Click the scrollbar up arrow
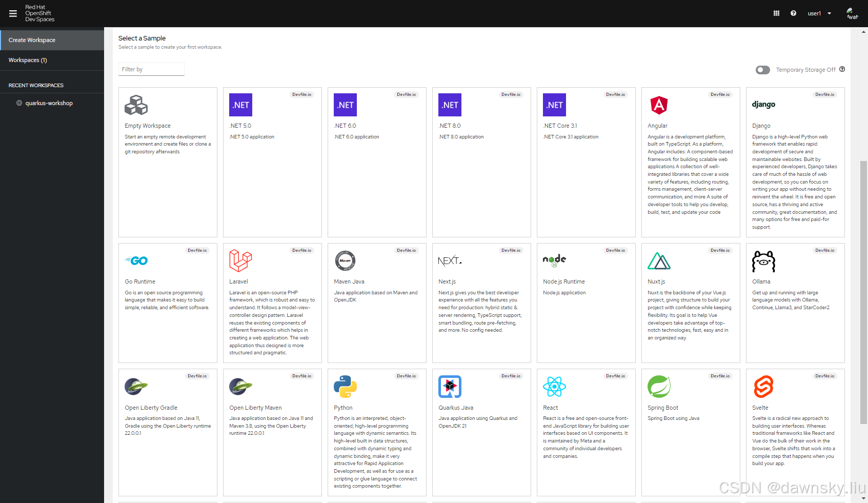 click(x=864, y=32)
